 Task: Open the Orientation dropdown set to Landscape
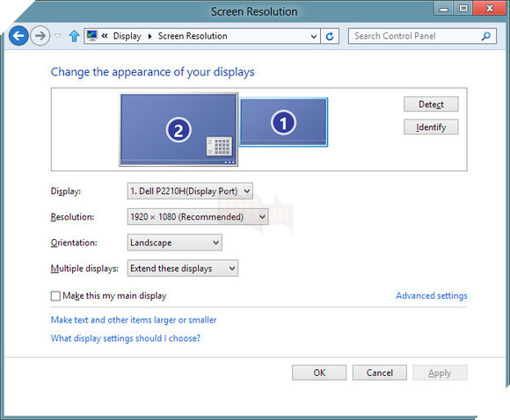(x=175, y=243)
